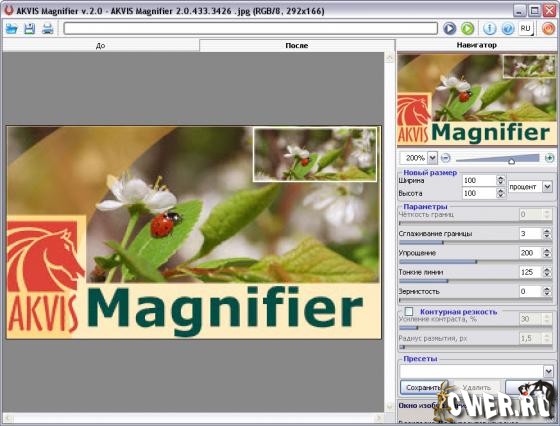This screenshot has width=560, height=426.
Task: Click the Зернистость value field
Action: [531, 291]
